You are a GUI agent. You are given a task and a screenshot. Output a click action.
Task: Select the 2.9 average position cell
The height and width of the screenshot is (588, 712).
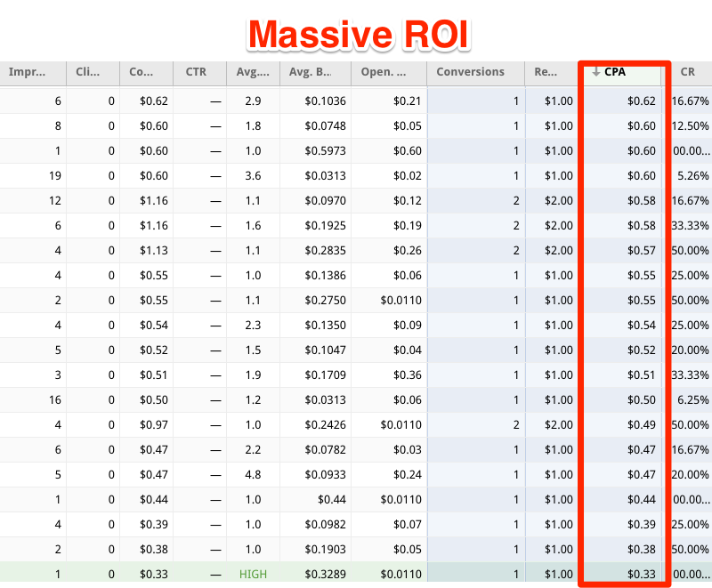click(x=253, y=101)
